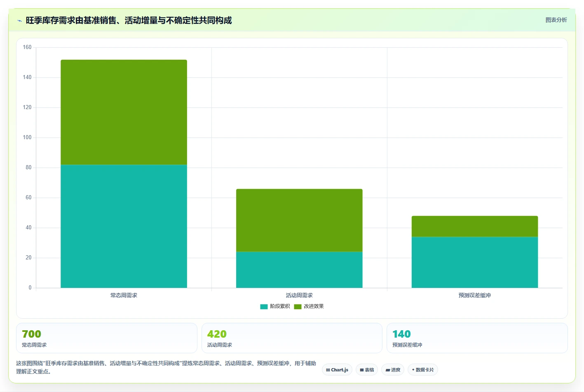Click the 进度 tag
The image size is (584, 392).
(393, 370)
